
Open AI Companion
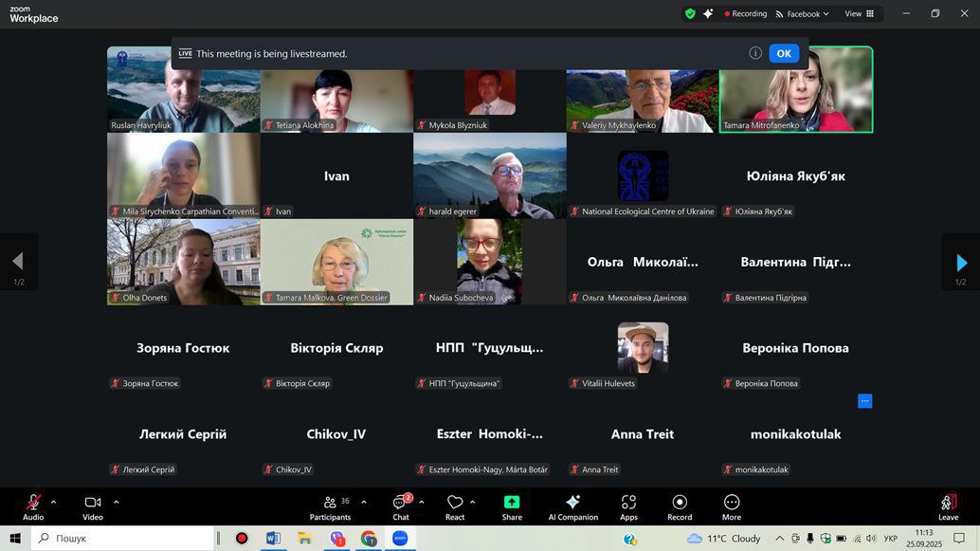[572, 505]
